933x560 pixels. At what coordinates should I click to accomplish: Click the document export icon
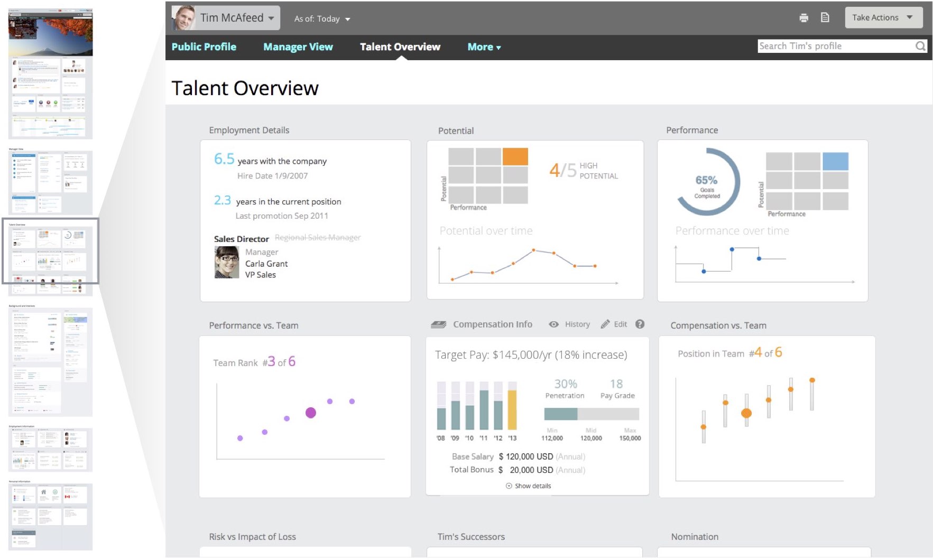click(x=825, y=18)
